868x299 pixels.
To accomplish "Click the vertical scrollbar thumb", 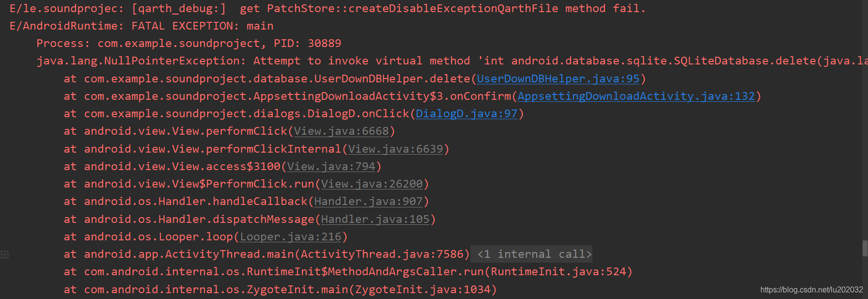I will point(865,248).
